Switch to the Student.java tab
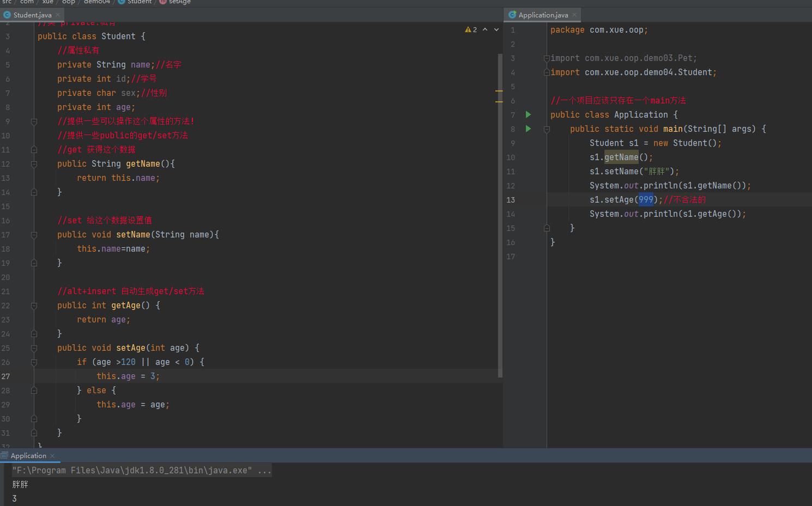 tap(32, 15)
